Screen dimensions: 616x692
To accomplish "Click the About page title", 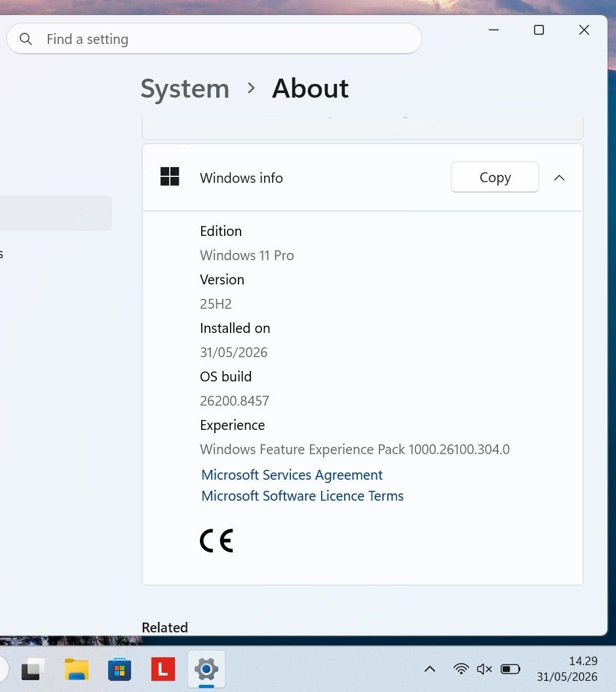I will pyautogui.click(x=310, y=88).
